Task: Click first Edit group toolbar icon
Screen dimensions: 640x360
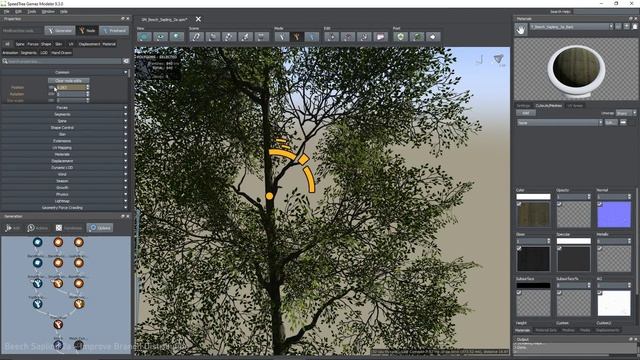Action: 331,37
